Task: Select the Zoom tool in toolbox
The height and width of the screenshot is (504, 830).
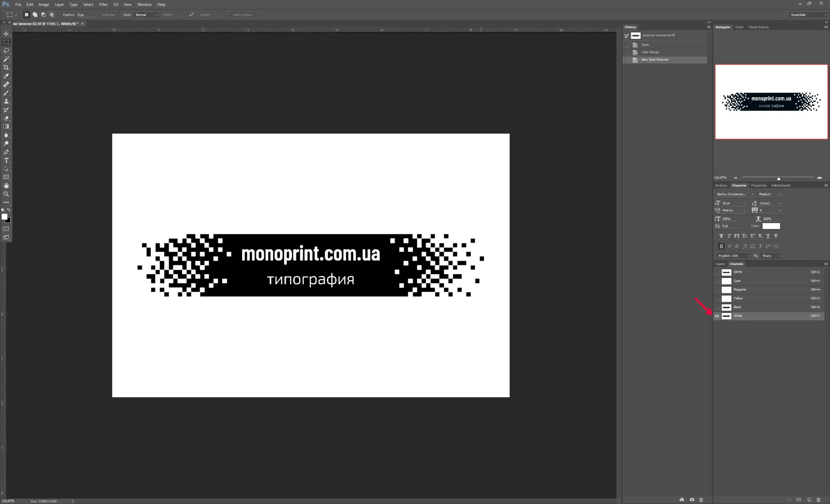Action: tap(6, 194)
